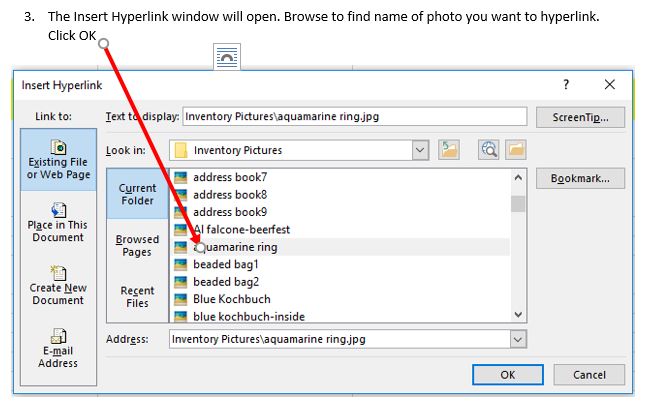This screenshot has width=659, height=411.
Task: Click the Browse the Web icon
Action: [x=489, y=150]
